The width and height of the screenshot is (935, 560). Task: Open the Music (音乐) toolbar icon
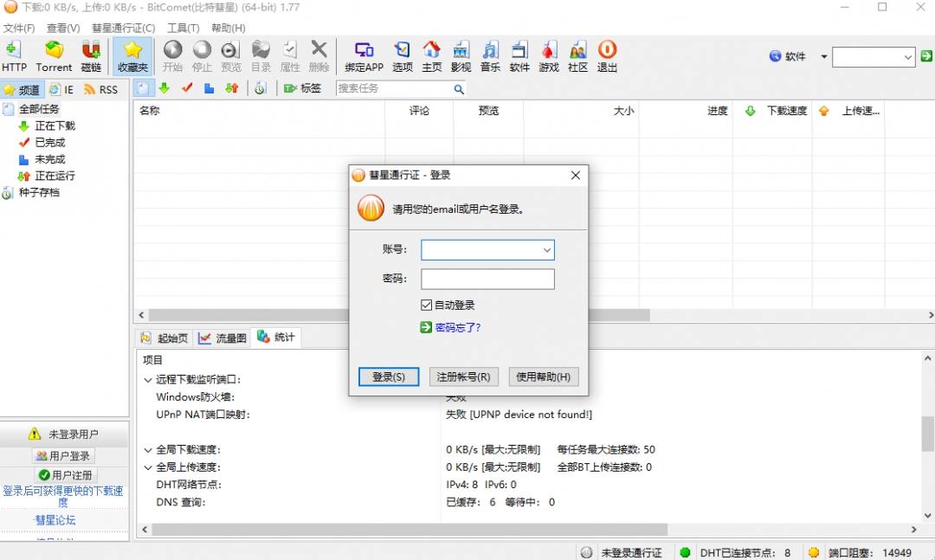[490, 56]
